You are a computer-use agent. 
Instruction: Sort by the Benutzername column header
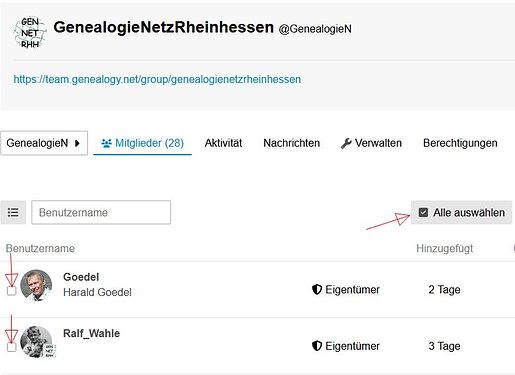[40, 248]
